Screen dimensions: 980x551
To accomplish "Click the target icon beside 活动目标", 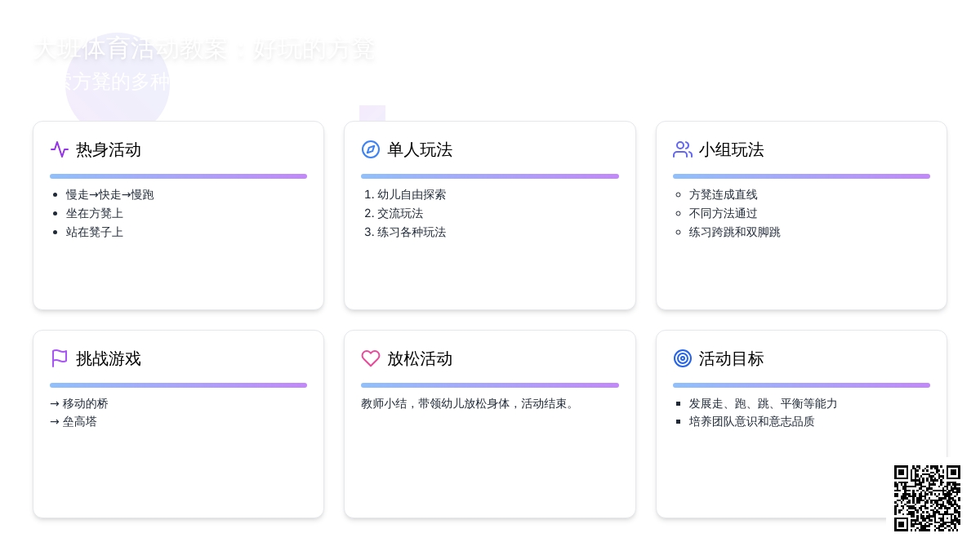I will point(683,358).
